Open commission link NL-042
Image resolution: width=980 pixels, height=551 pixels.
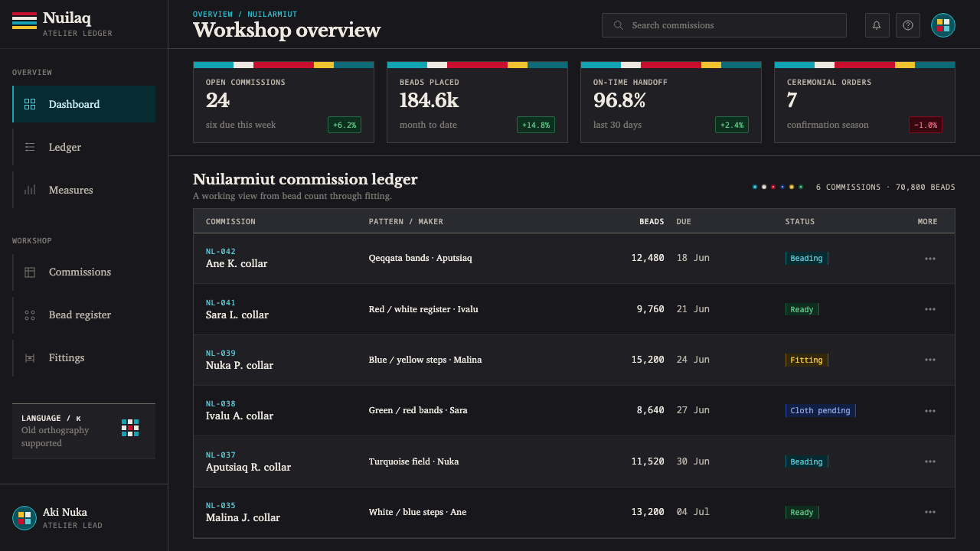coord(220,252)
